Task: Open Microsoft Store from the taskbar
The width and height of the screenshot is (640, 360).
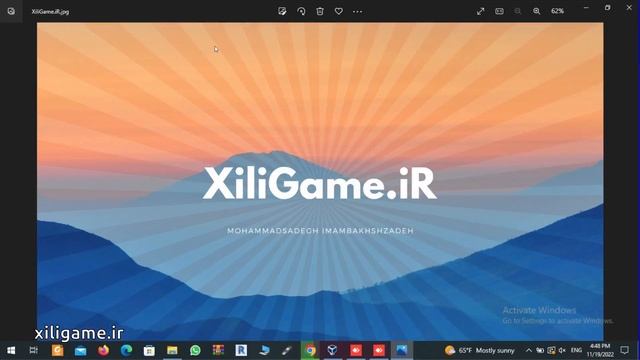Action: click(149, 350)
